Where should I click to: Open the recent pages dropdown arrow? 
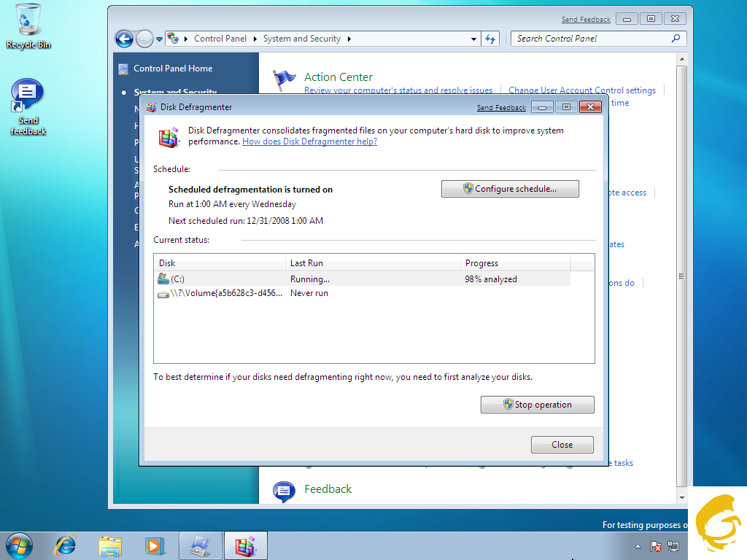[160, 39]
